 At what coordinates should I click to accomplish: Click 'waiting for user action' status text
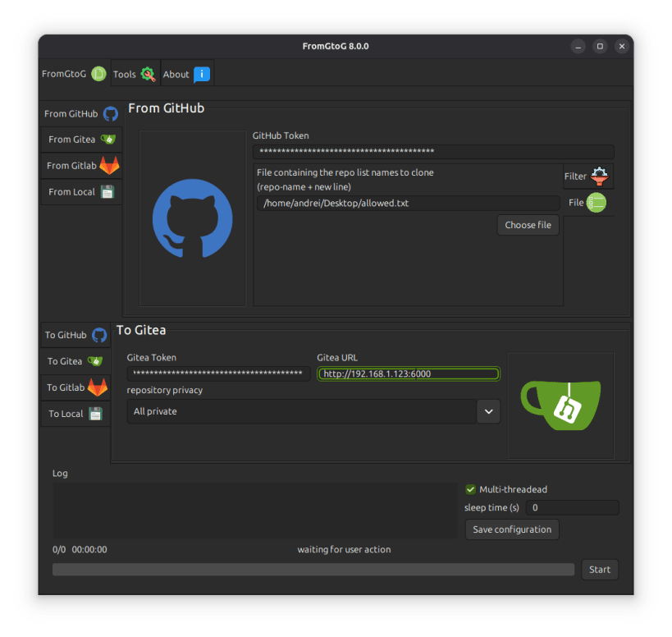[344, 549]
